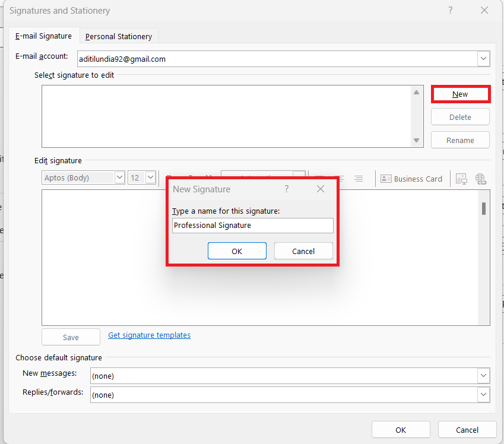Click Cancel in the New Signature dialog
The width and height of the screenshot is (504, 444).
303,250
